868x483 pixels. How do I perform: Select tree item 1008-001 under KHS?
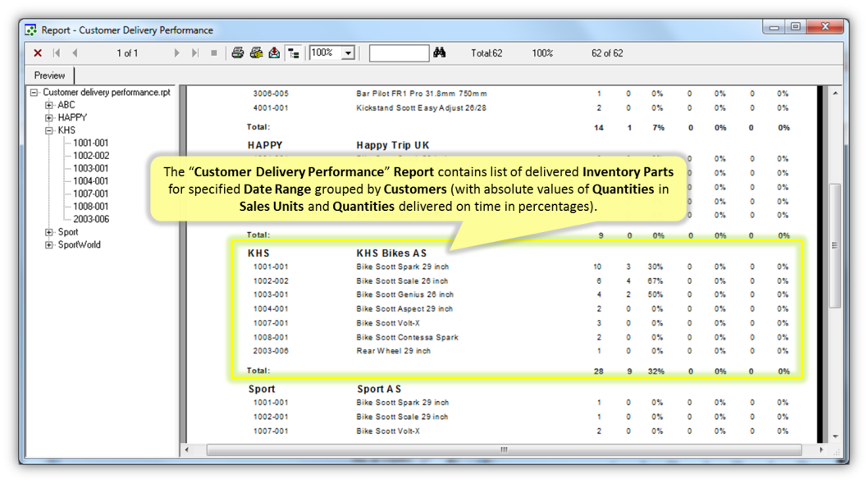pyautogui.click(x=91, y=207)
